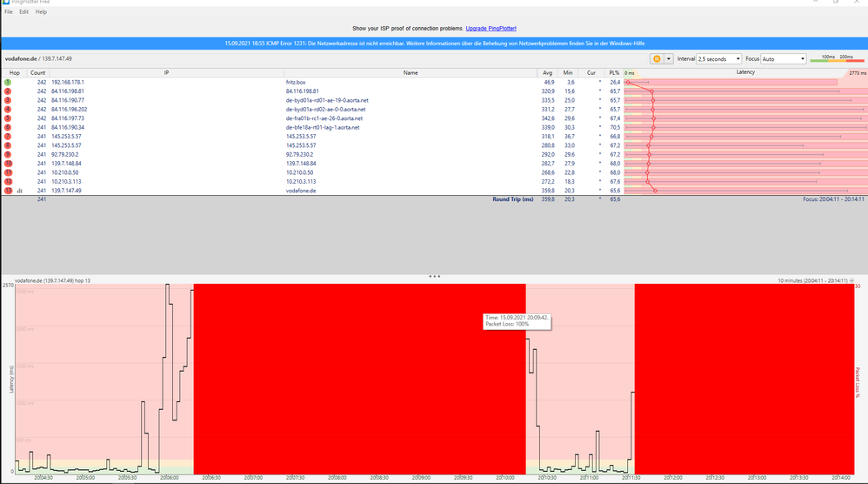Click the fritz.box name cell
This screenshot has height=484, width=868.
coord(296,82)
